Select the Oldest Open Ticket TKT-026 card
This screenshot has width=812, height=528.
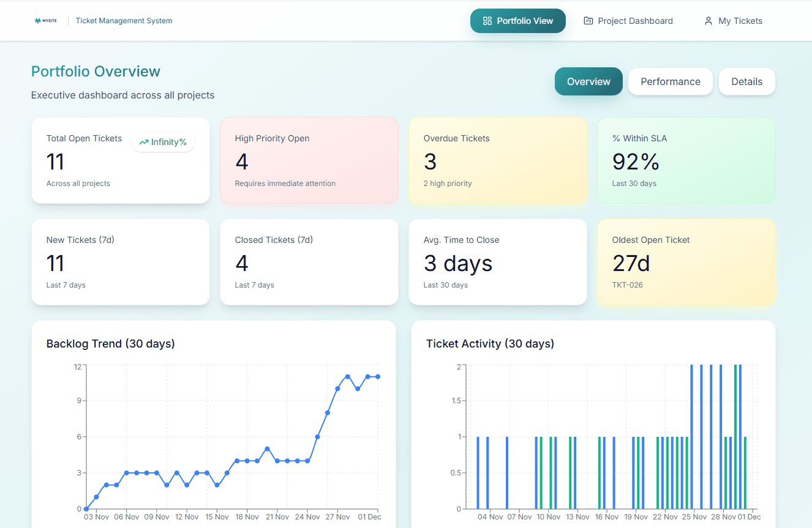[x=686, y=262]
